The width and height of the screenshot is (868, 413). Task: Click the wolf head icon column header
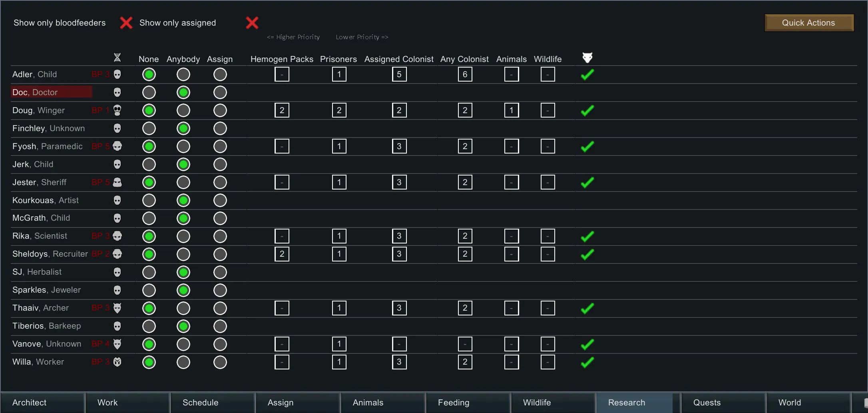pos(587,58)
